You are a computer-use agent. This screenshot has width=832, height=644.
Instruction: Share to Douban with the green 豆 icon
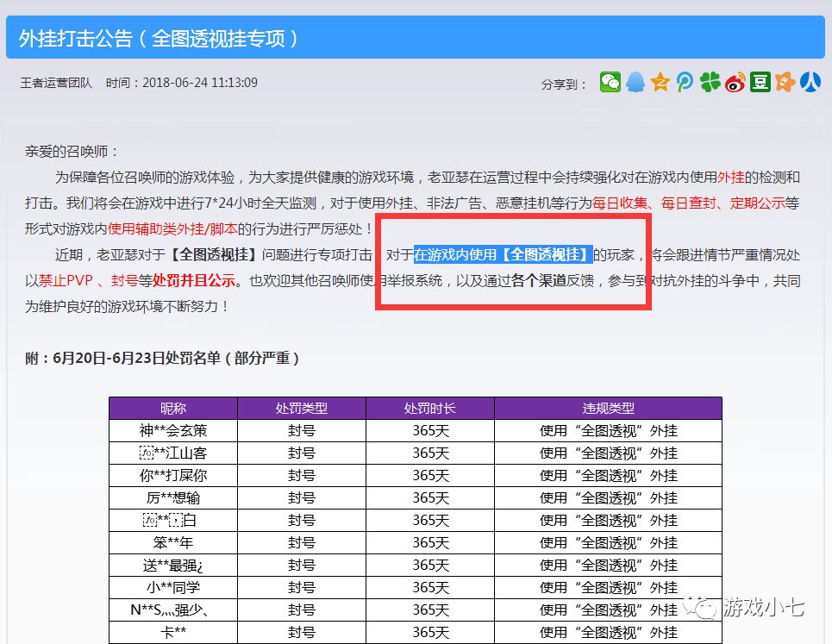coord(760,82)
